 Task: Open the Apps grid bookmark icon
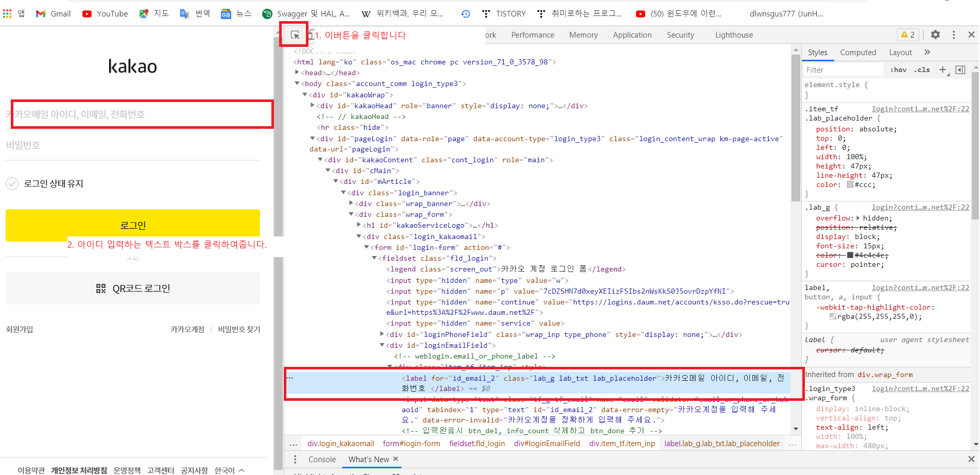point(7,14)
